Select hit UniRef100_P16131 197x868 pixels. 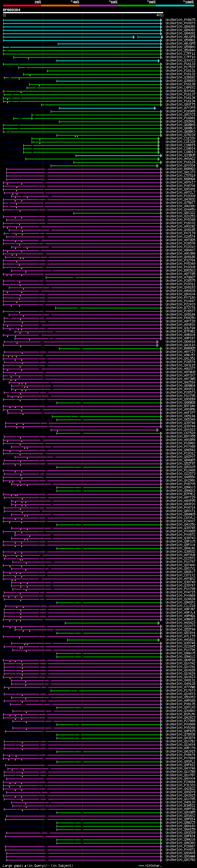(x=180, y=71)
